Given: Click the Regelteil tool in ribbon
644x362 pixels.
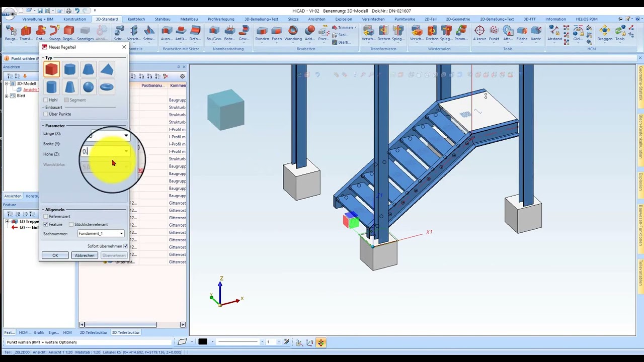Looking at the screenshot, I should pyautogui.click(x=69, y=34).
